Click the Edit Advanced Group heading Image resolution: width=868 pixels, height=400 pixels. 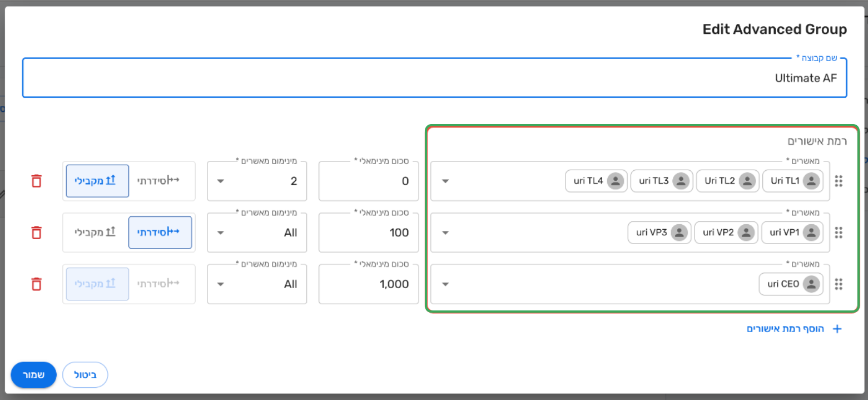click(x=775, y=29)
